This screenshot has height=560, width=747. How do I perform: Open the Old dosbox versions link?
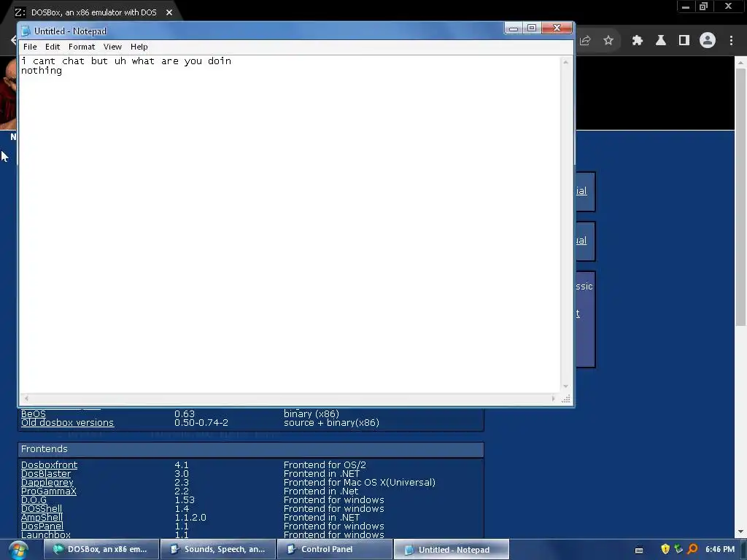[67, 422]
